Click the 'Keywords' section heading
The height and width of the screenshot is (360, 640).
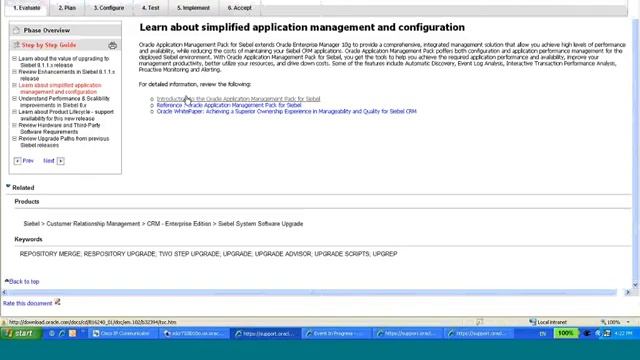pos(28,239)
